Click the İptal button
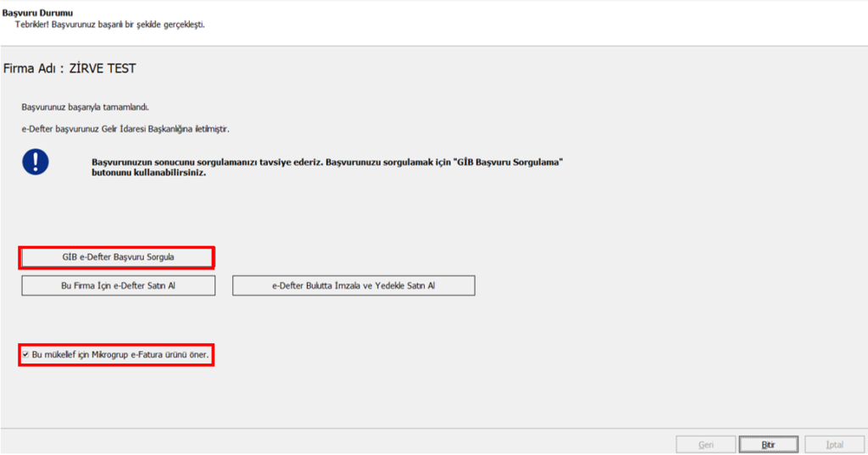The image size is (868, 455). [x=834, y=445]
